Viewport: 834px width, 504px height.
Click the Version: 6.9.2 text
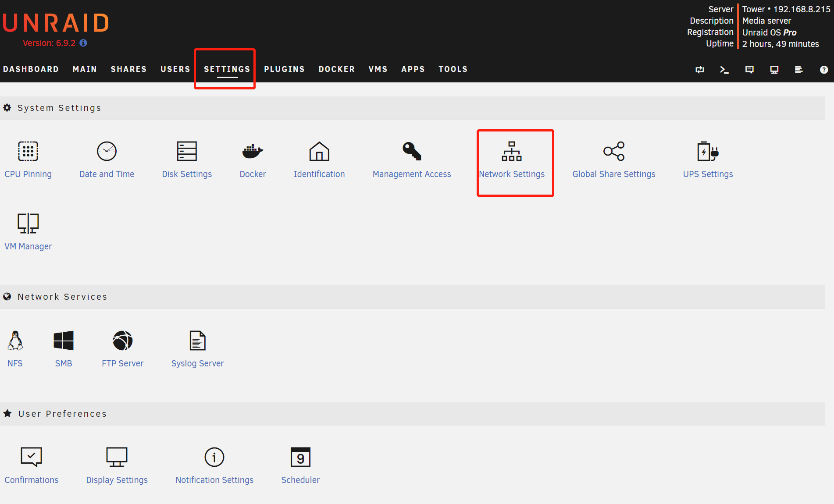49,43
